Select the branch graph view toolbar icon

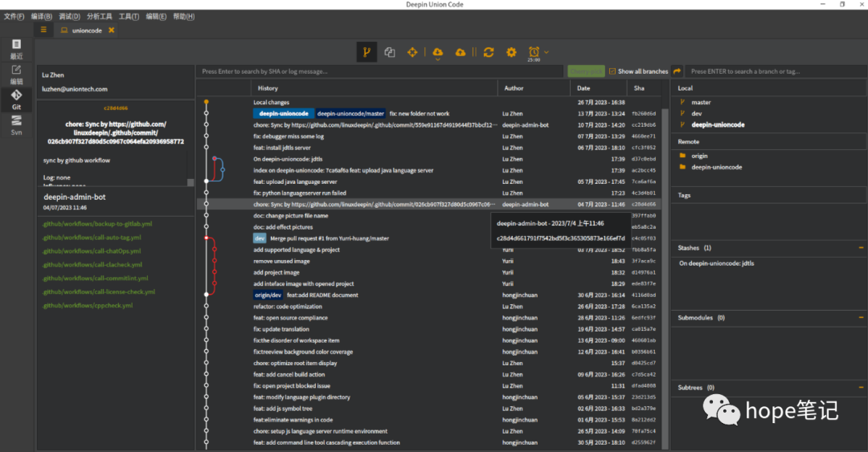click(x=366, y=52)
